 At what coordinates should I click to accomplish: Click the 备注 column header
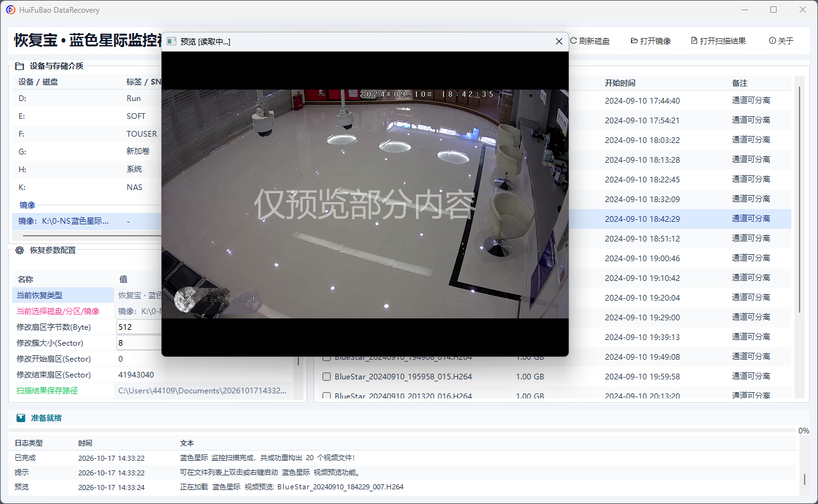point(740,83)
